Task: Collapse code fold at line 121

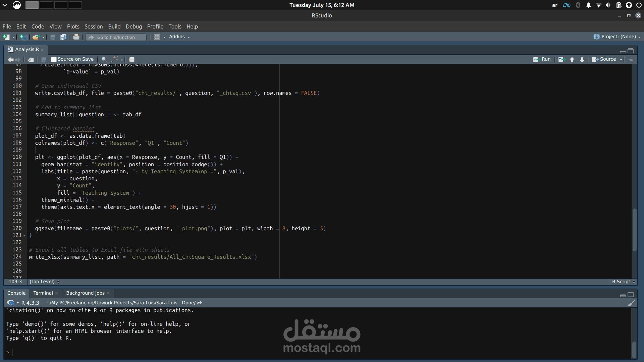Action: pyautogui.click(x=24, y=236)
